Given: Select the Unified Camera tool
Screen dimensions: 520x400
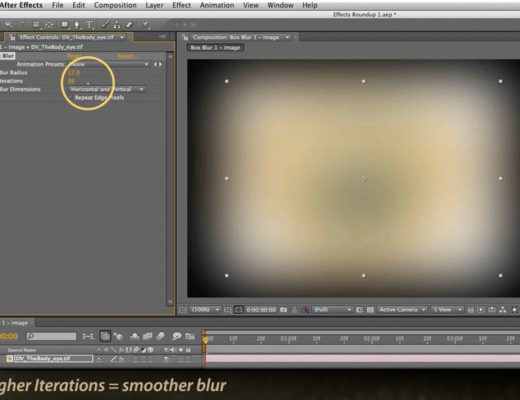Looking at the screenshot, I should [x=37, y=25].
